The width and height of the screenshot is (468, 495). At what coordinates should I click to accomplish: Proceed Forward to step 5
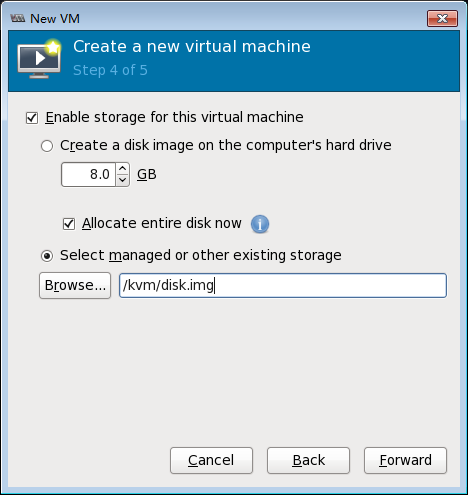click(405, 460)
